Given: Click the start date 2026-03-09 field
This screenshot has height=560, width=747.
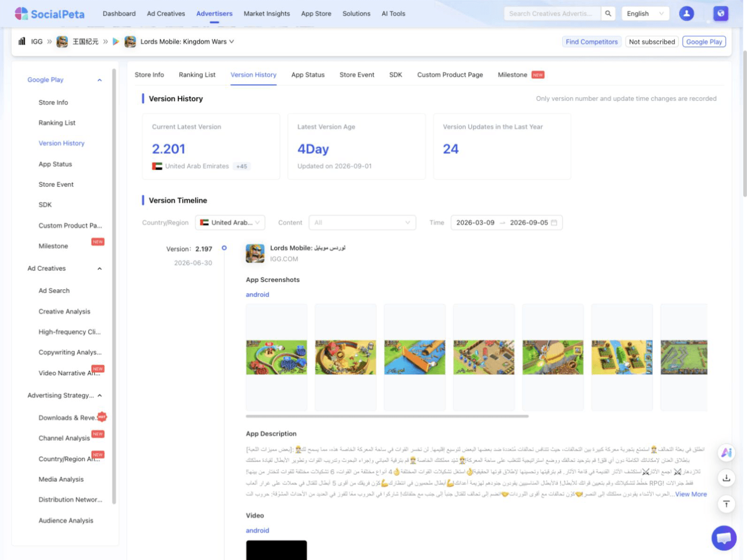Looking at the screenshot, I should 475,223.
